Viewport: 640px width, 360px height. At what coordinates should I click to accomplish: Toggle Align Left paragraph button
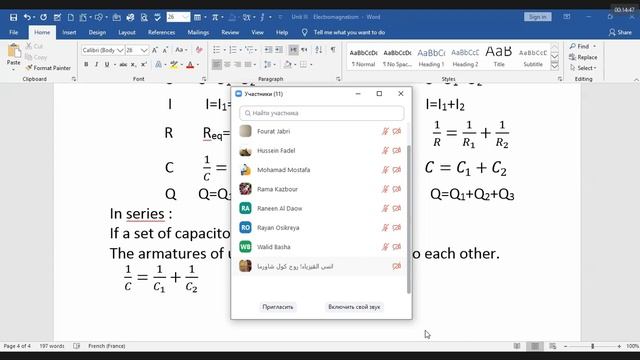(217, 64)
